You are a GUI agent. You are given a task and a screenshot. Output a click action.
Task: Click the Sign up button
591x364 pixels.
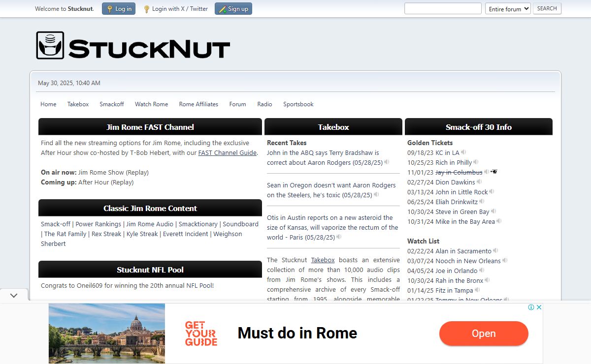point(233,9)
